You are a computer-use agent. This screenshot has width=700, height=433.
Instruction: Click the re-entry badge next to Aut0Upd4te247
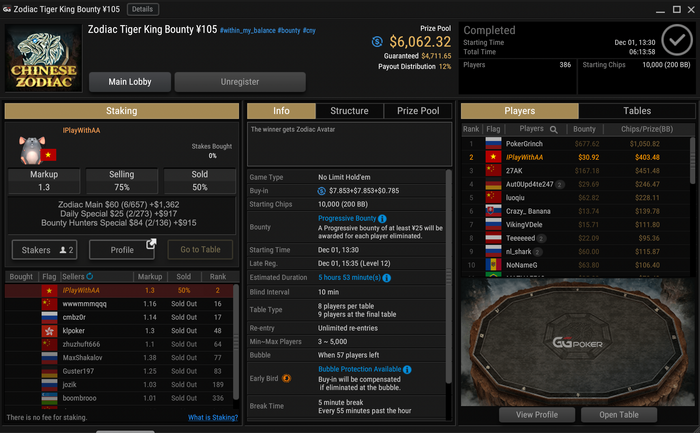click(x=560, y=184)
